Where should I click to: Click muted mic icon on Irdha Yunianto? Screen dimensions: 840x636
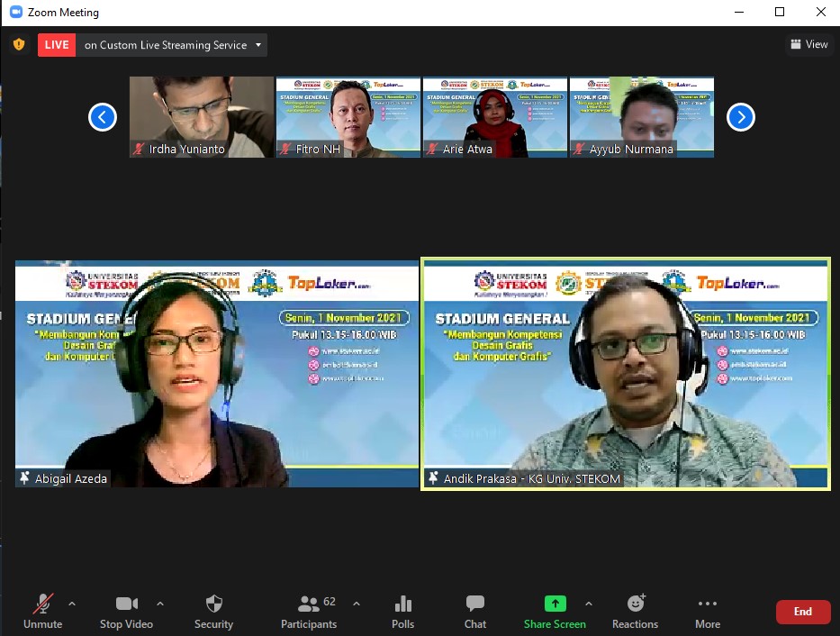pyautogui.click(x=139, y=149)
